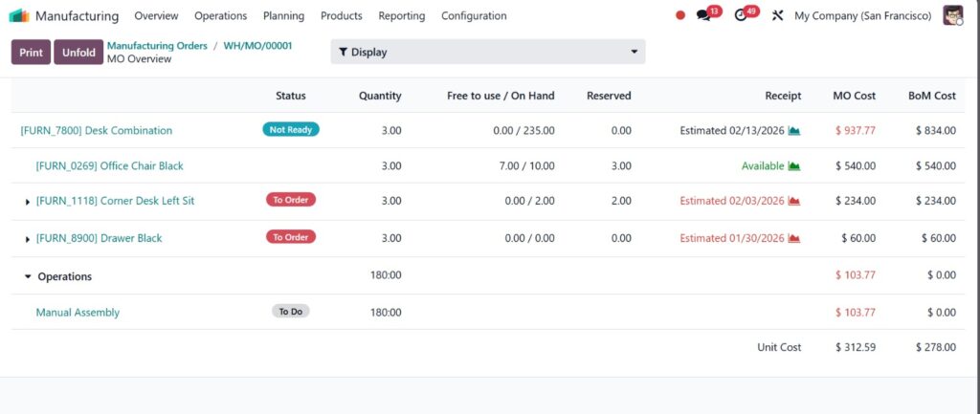Click the user avatar in top bar
Image resolution: width=980 pixels, height=414 pixels.
(952, 15)
